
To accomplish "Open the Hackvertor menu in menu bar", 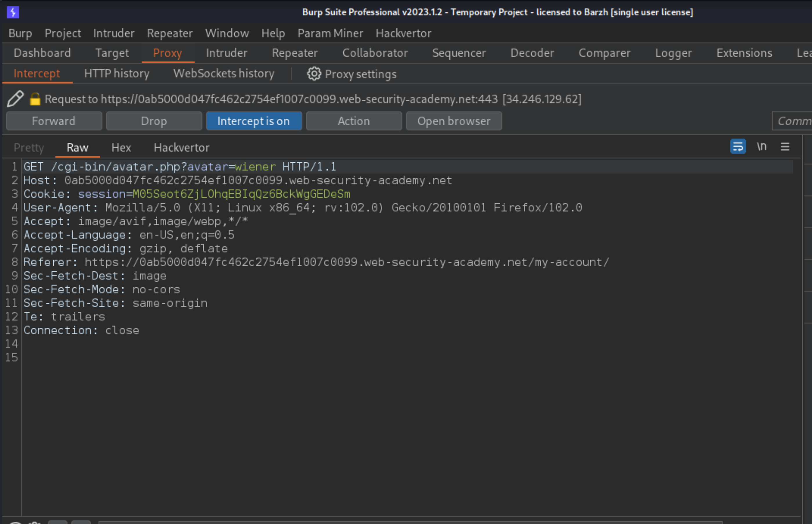I will pyautogui.click(x=403, y=33).
